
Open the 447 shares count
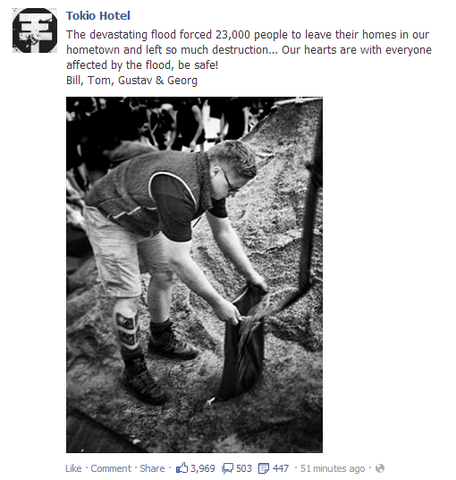click(281, 468)
